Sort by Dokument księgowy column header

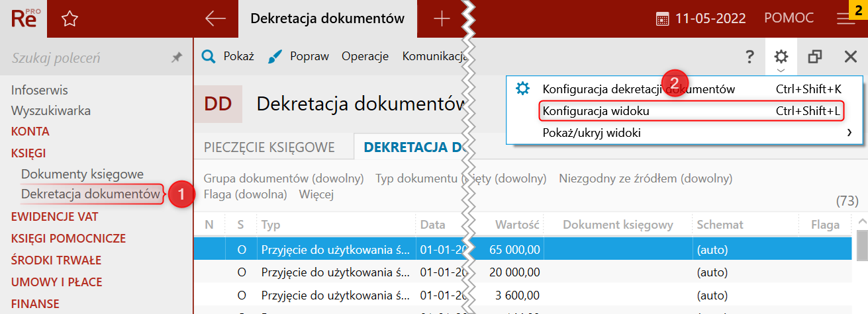pyautogui.click(x=617, y=225)
